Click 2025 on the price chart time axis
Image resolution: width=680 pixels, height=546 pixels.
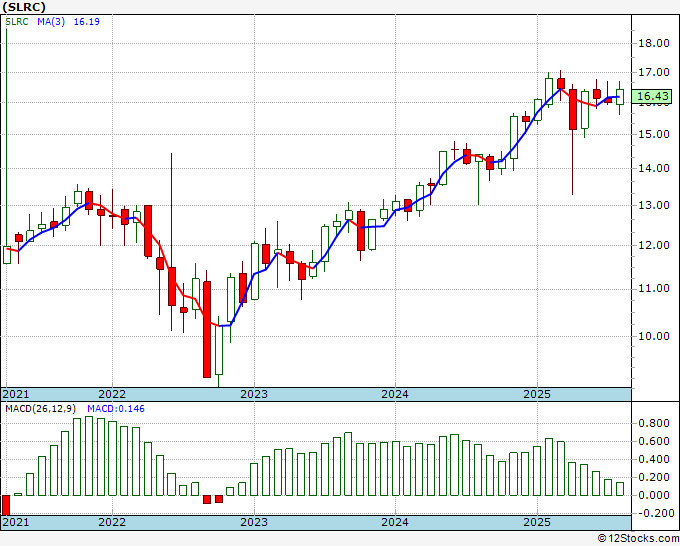pyautogui.click(x=537, y=394)
